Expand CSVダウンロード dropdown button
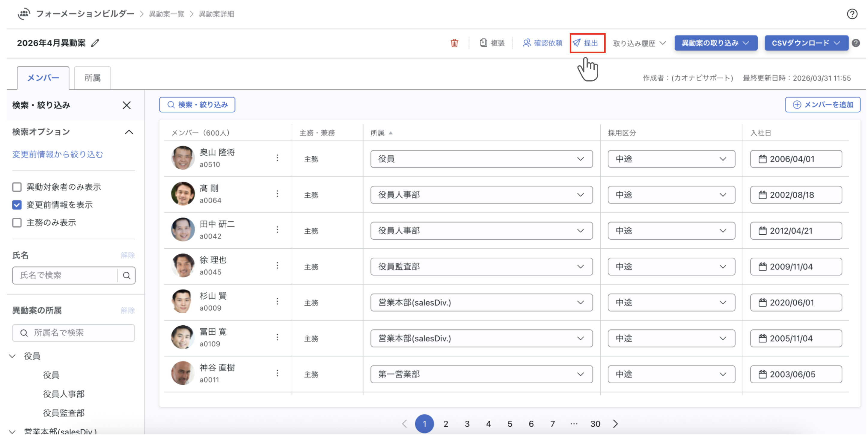This screenshot has width=868, height=435. coord(806,43)
